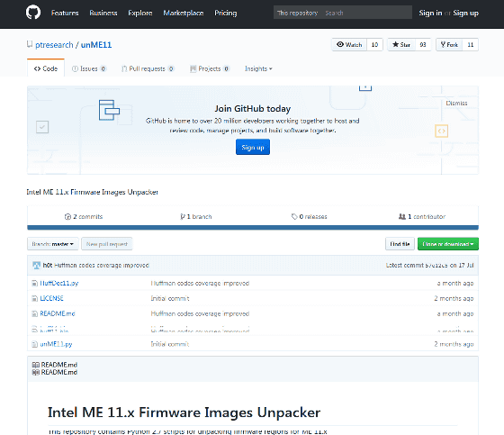Expand the Clone or download dropdown
The image size is (504, 435).
[x=448, y=244]
